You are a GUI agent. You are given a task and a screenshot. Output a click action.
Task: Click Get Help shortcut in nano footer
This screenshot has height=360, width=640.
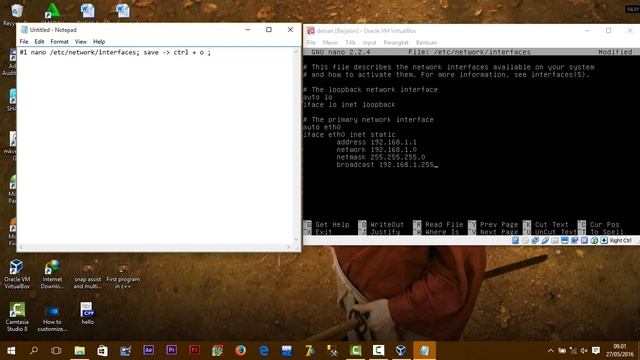click(327, 224)
